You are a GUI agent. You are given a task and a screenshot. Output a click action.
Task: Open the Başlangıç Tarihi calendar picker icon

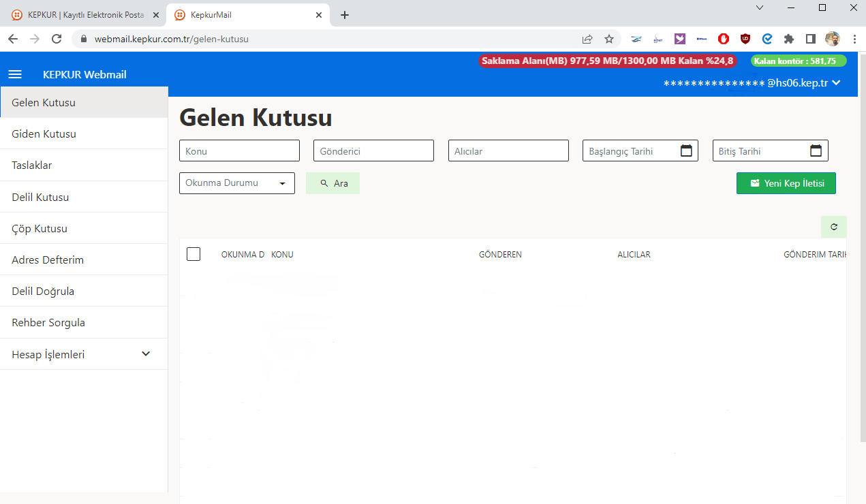coord(686,151)
